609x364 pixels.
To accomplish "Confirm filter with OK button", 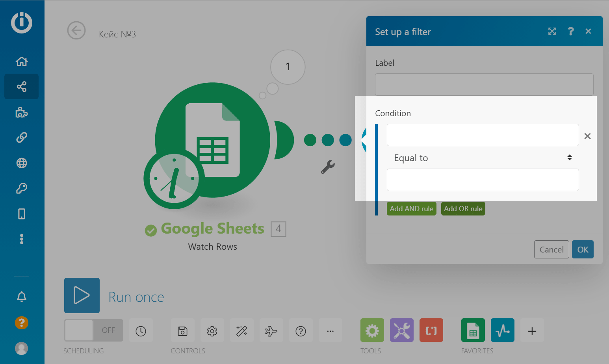I will [583, 249].
